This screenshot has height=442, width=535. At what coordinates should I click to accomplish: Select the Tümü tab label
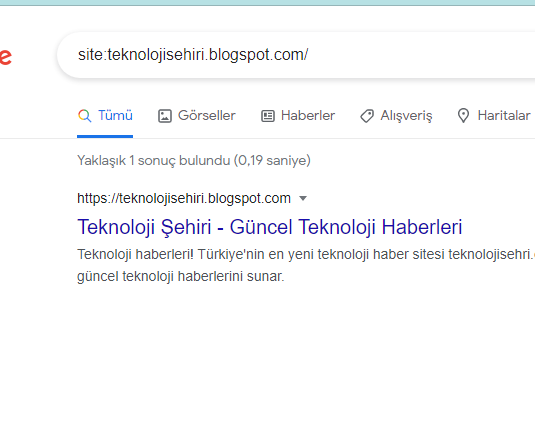pyautogui.click(x=115, y=115)
